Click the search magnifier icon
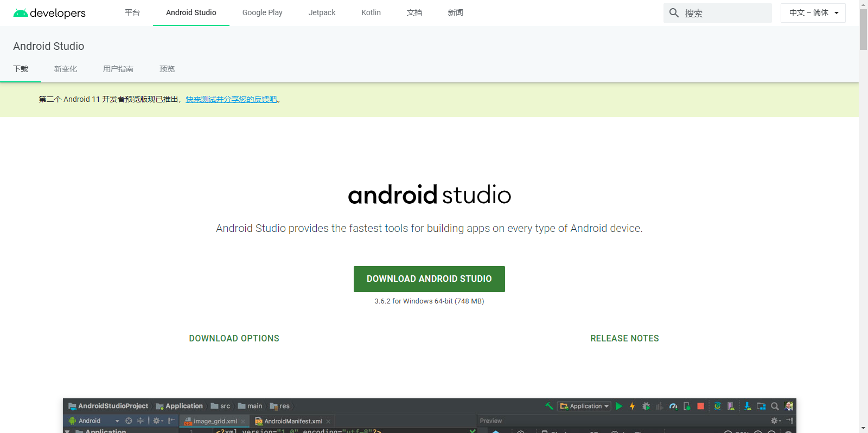This screenshot has height=433, width=868. pyautogui.click(x=674, y=12)
